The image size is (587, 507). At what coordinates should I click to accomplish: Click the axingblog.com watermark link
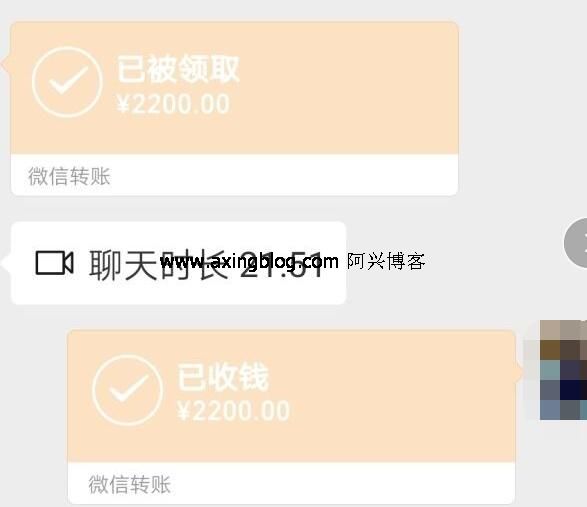click(249, 261)
